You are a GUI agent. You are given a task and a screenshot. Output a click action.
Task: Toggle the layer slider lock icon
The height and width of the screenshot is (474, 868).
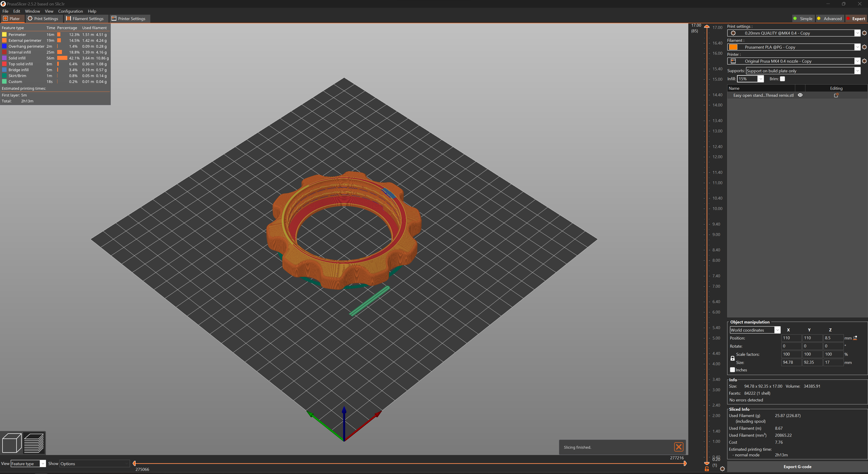coord(707,469)
